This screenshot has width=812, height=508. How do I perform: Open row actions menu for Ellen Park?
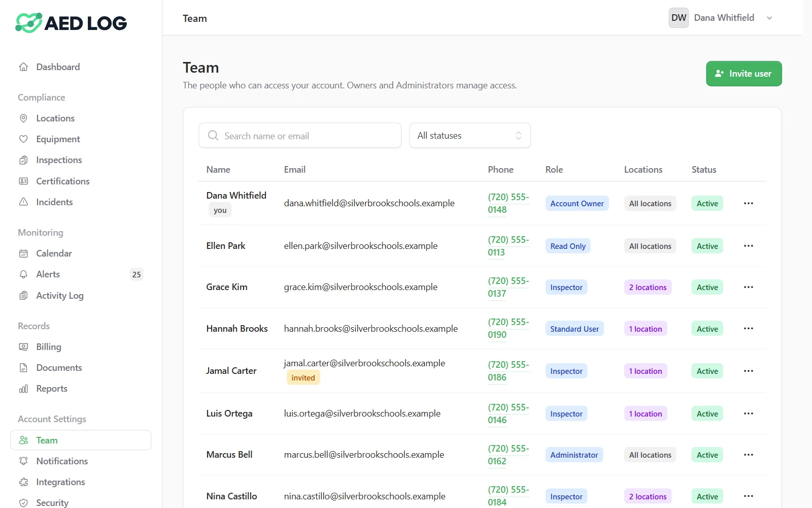pos(749,246)
